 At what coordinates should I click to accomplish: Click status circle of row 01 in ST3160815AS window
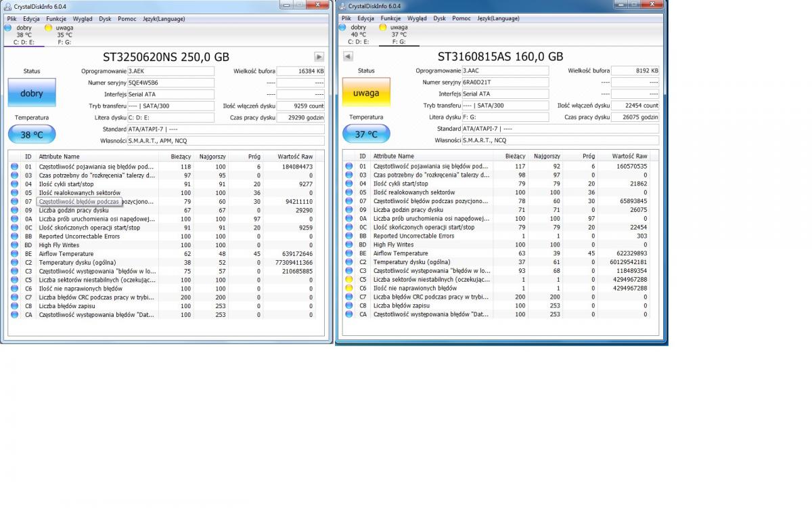(349, 166)
